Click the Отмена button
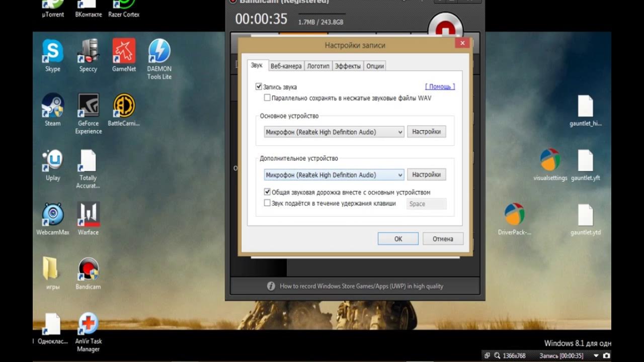This screenshot has height=362, width=644. [443, 239]
